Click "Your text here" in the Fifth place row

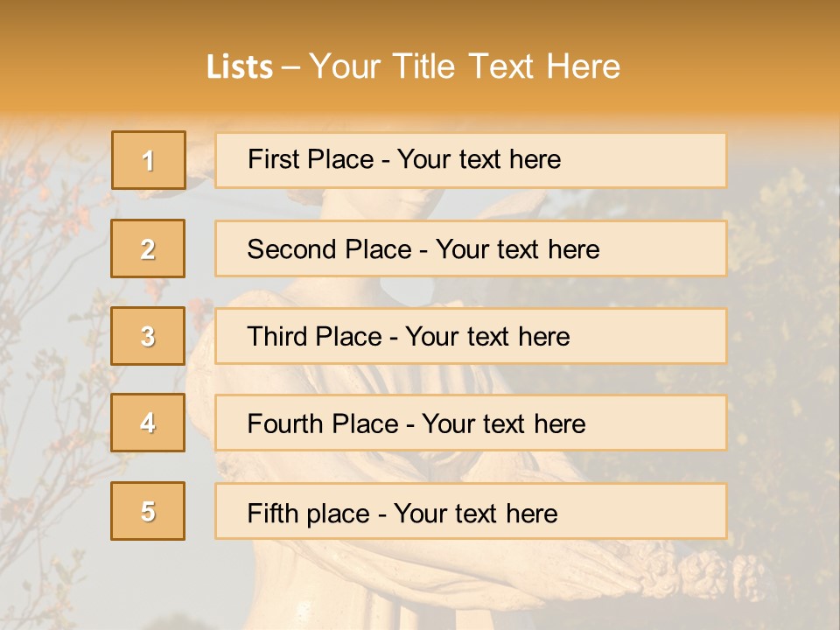475,513
